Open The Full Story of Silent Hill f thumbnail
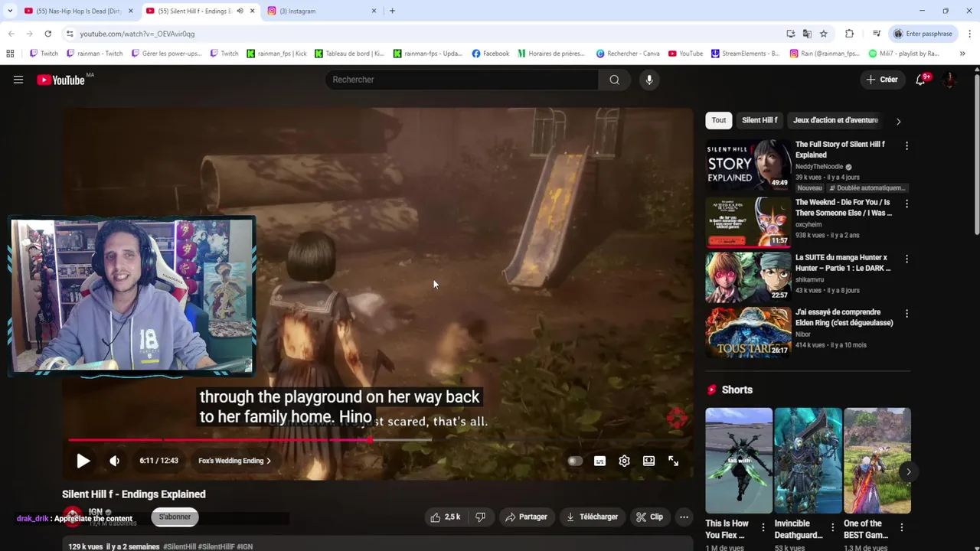This screenshot has height=551, width=980. coord(748,165)
